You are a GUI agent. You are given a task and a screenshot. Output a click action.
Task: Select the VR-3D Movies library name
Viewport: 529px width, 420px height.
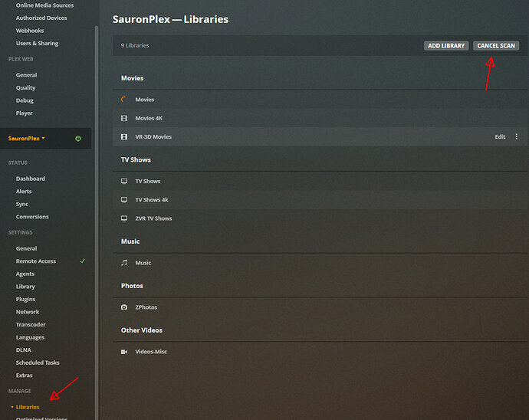[x=153, y=136]
